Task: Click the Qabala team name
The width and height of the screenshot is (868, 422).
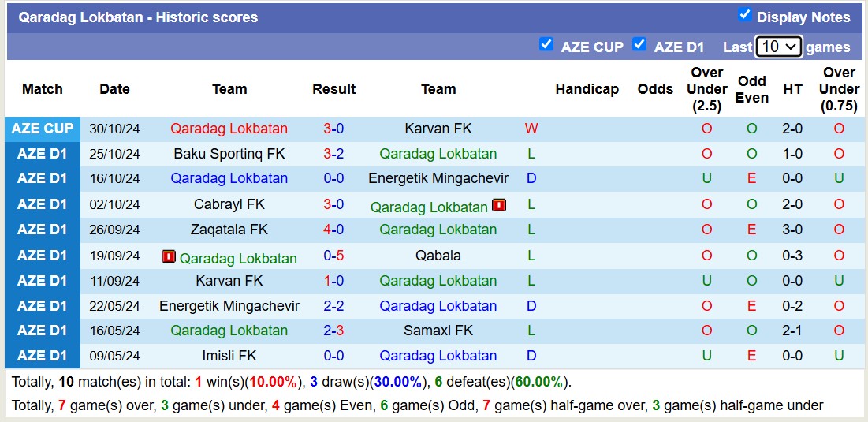Action: (438, 256)
